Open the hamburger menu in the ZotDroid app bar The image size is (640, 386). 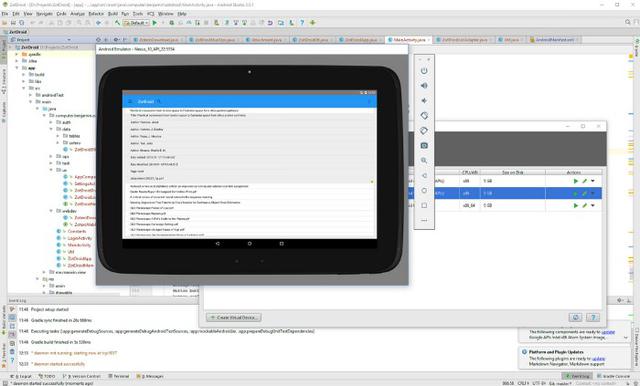pos(130,101)
